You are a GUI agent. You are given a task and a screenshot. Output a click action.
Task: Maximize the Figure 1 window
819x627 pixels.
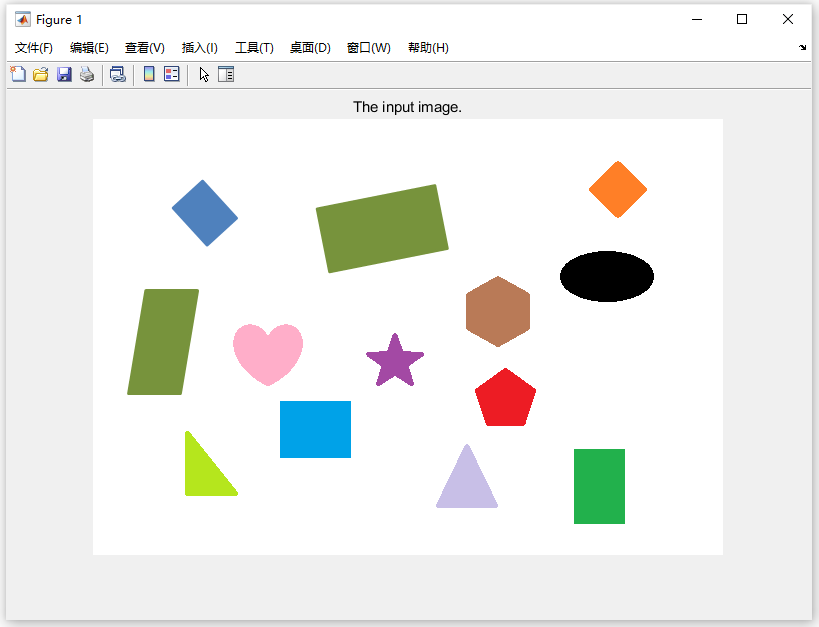(742, 19)
